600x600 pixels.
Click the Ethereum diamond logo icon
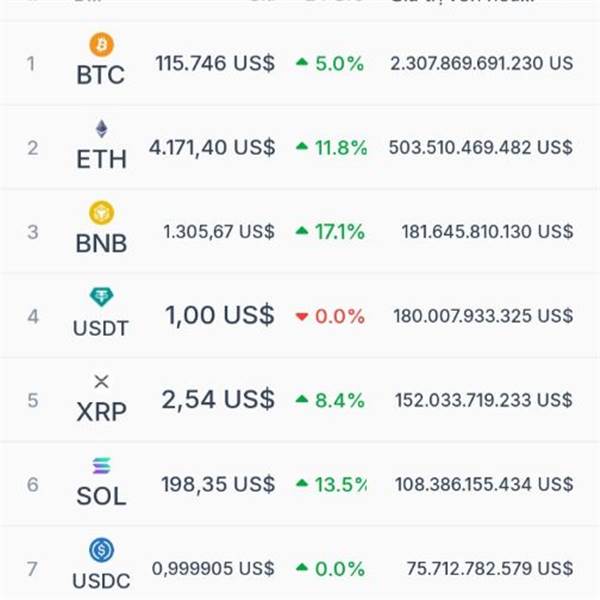(x=101, y=129)
